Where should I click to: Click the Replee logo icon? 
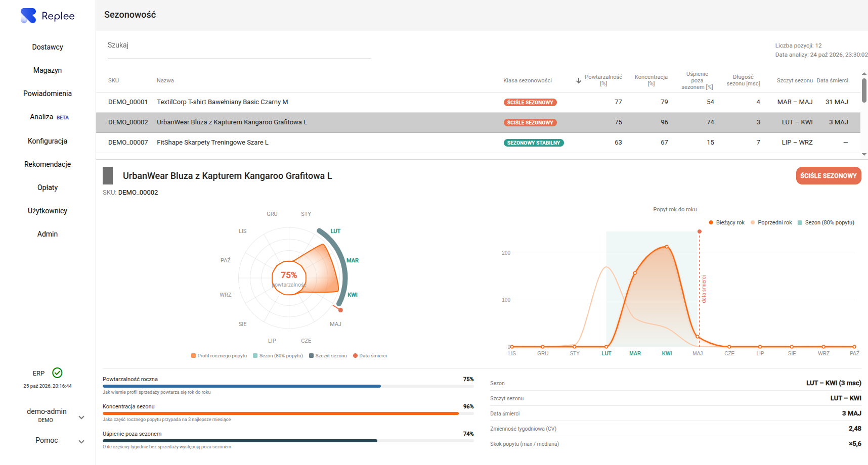[x=28, y=16]
